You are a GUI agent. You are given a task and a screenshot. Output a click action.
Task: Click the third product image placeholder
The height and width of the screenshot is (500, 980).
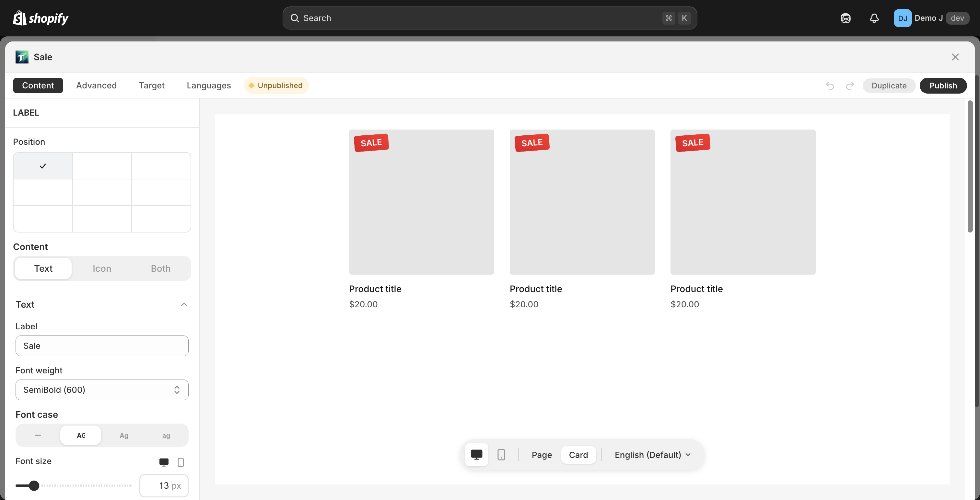pos(742,202)
